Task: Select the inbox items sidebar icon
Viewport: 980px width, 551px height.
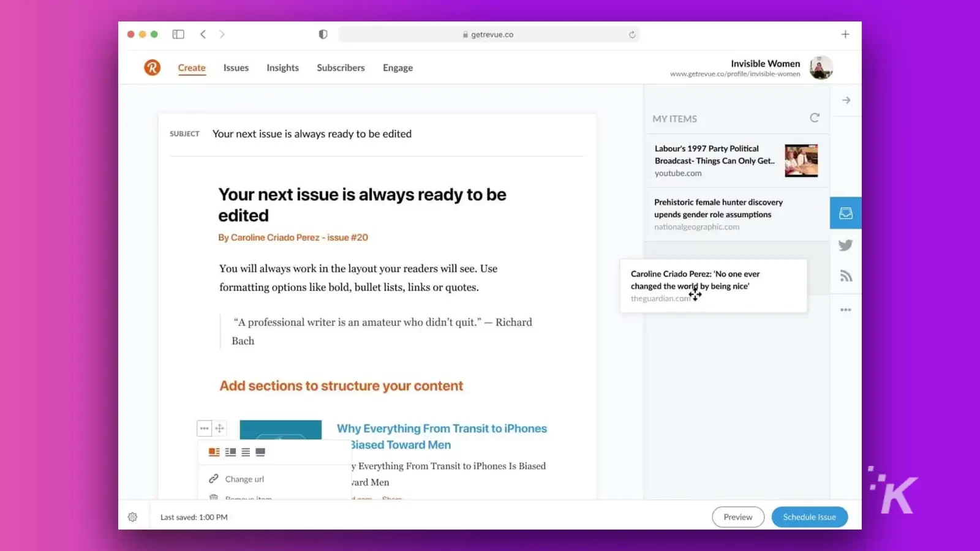Action: tap(846, 213)
